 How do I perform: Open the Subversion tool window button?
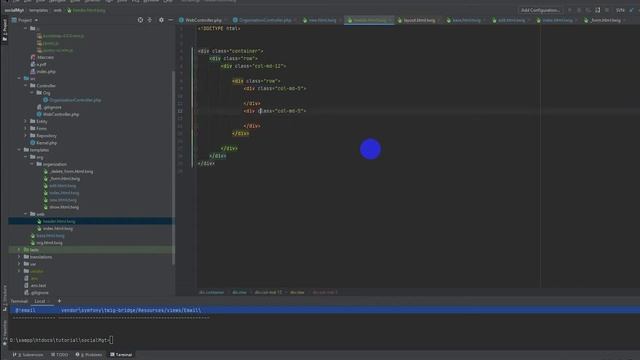click(x=28, y=355)
